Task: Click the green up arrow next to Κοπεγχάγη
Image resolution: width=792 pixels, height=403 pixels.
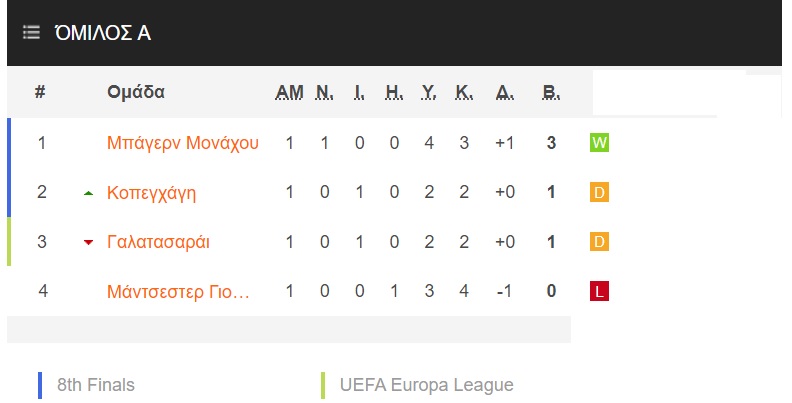Action: tap(88, 193)
